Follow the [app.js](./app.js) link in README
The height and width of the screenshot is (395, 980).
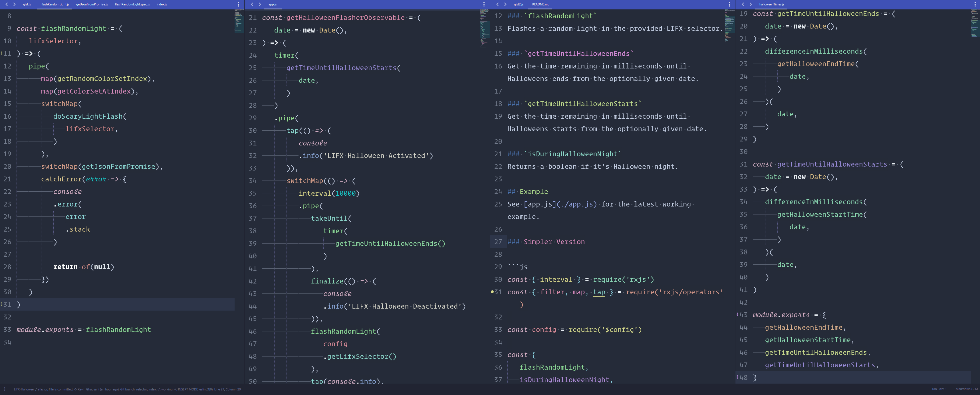(x=560, y=204)
